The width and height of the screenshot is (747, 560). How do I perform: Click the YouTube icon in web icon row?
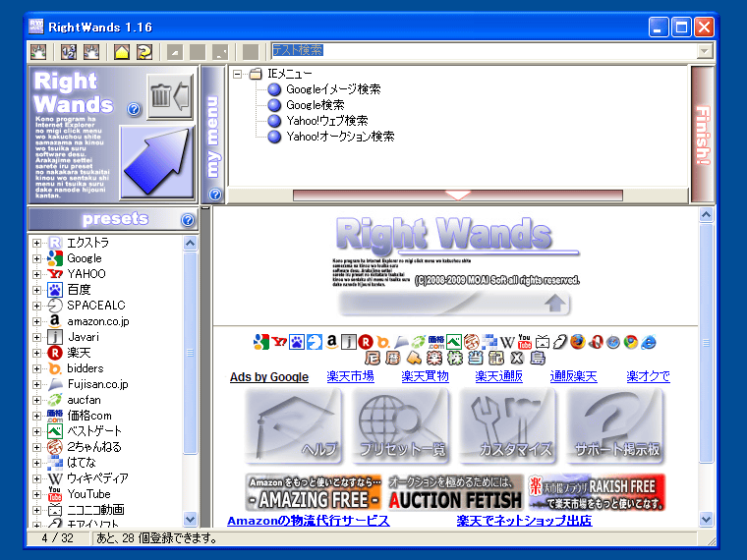click(x=525, y=342)
